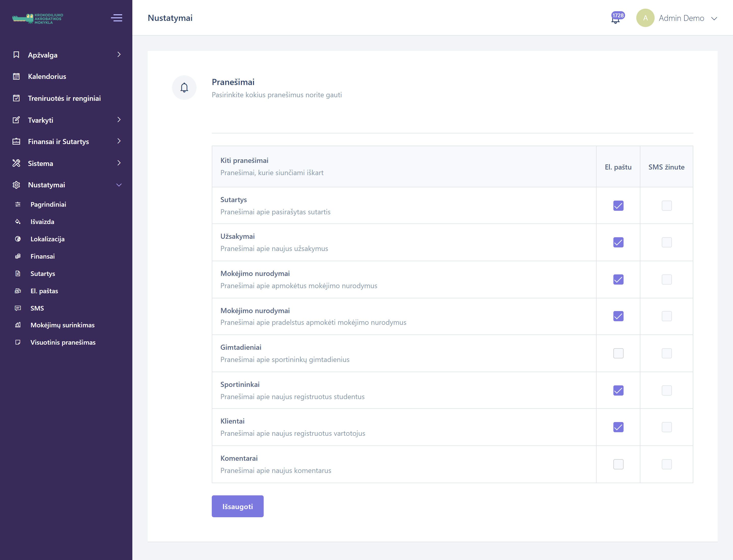Click the notification bell with 1728 badge

[x=616, y=19]
